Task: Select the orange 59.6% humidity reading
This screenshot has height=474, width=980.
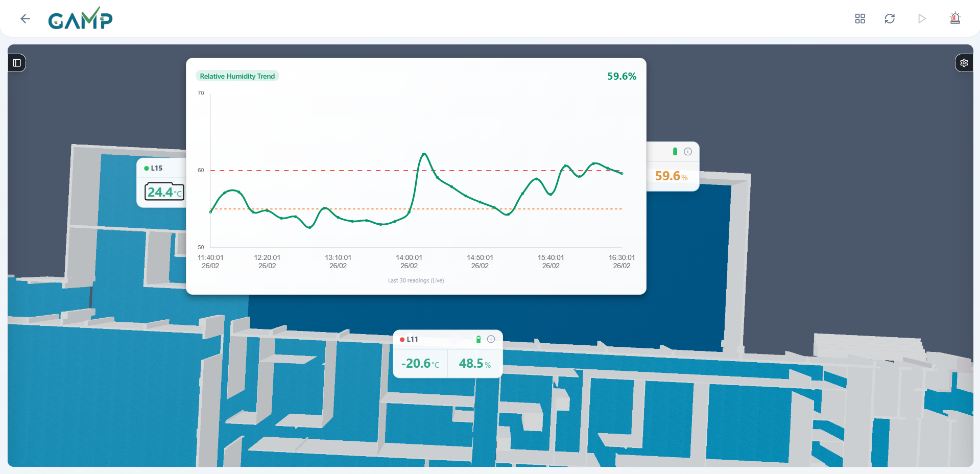Action: 671,176
